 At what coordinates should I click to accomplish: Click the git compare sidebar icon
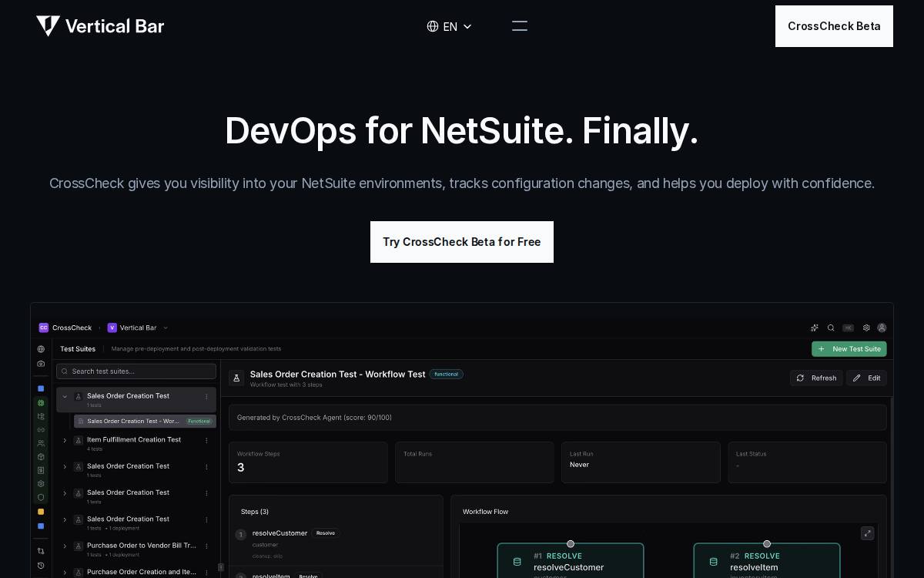tap(41, 551)
